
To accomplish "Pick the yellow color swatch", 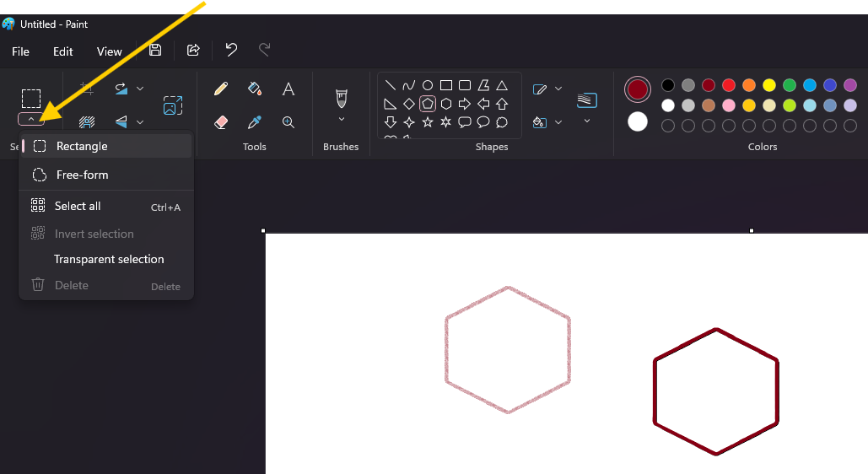I will point(769,85).
